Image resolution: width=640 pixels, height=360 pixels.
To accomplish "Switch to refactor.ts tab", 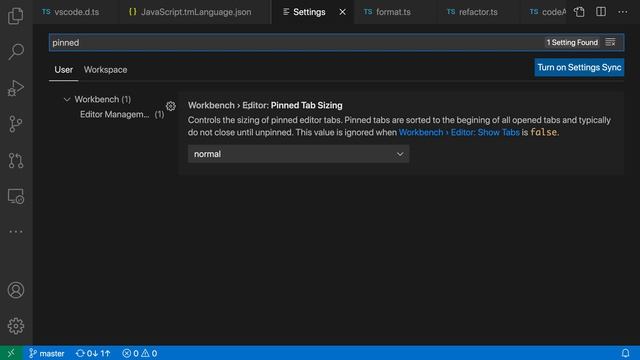I will pos(478,12).
